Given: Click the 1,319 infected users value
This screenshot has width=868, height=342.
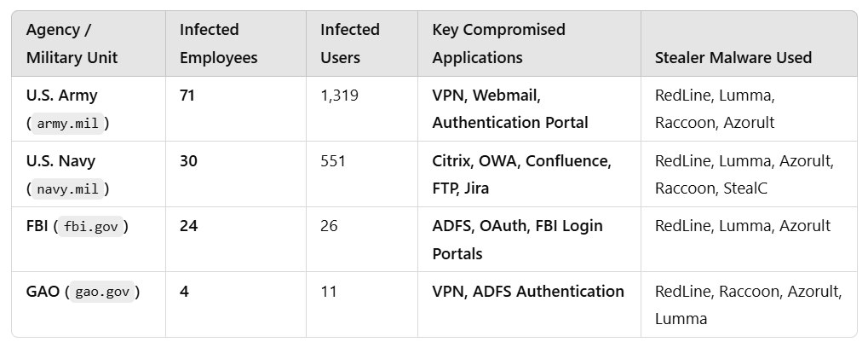Looking at the screenshot, I should [x=339, y=96].
